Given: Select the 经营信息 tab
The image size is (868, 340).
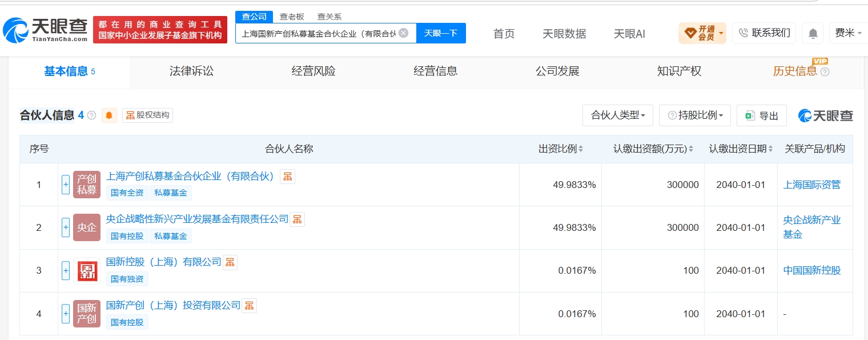Looking at the screenshot, I should (436, 71).
